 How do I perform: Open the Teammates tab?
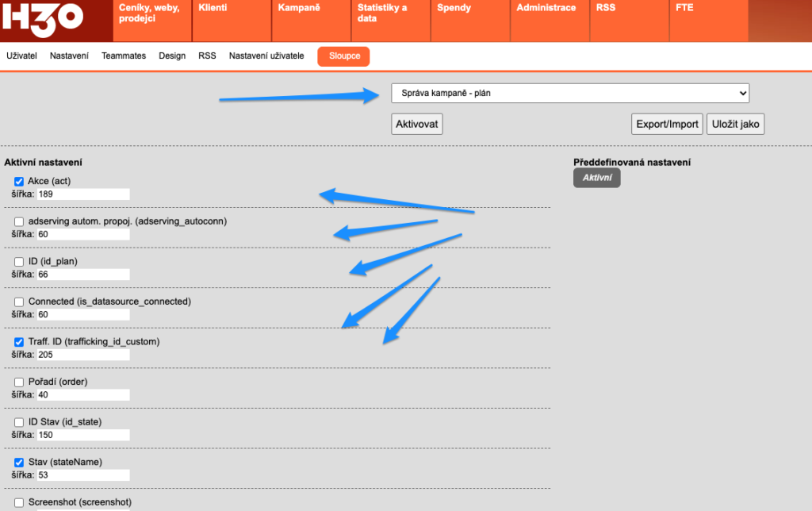coord(124,56)
